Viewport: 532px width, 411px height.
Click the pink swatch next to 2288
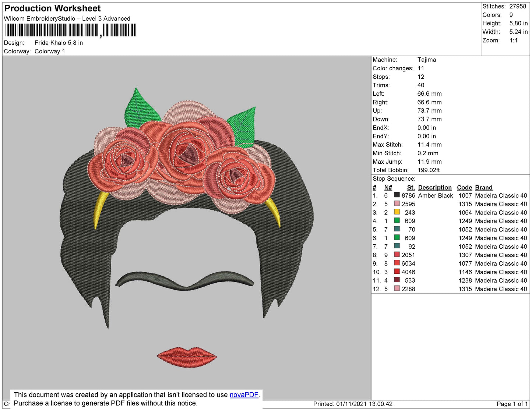click(397, 288)
